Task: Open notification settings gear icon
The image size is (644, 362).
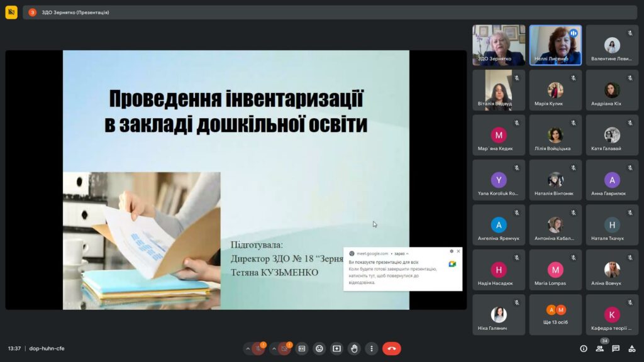Action: click(x=452, y=251)
